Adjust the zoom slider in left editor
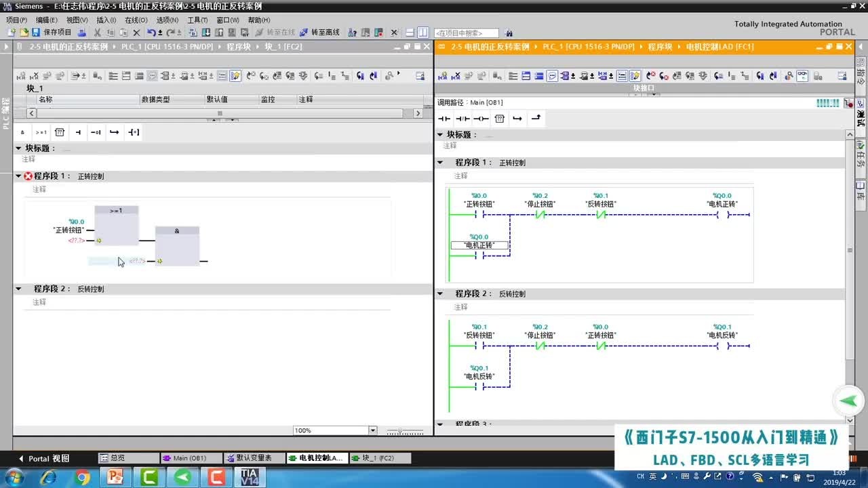868x488 pixels. tap(400, 431)
